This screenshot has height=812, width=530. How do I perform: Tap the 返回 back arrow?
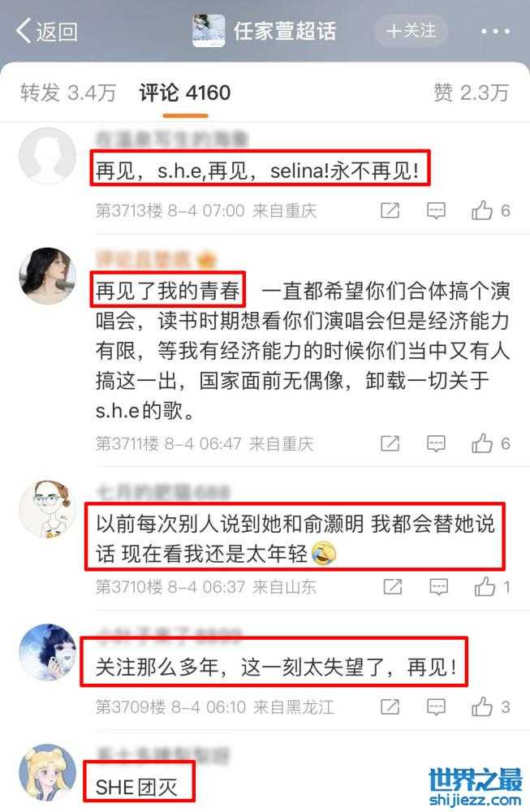(x=46, y=31)
